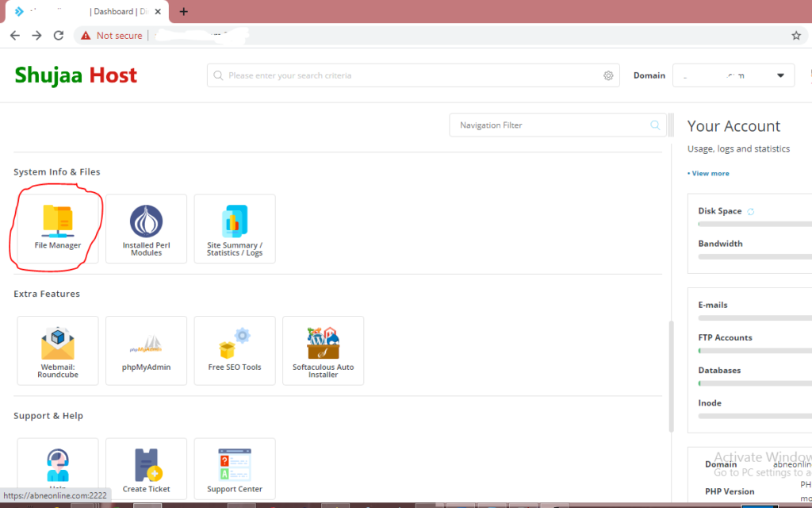Open phpMyAdmin

pos(146,350)
